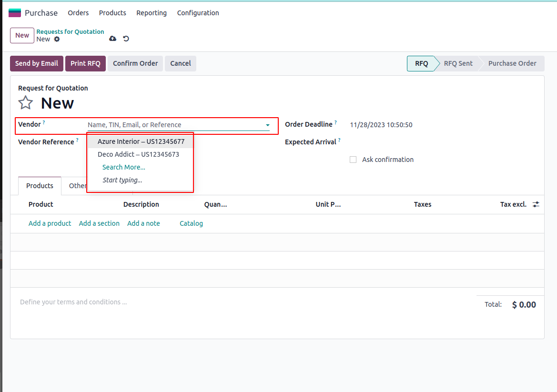Click Add a section link
Screen dimensions: 557x392
click(x=99, y=223)
